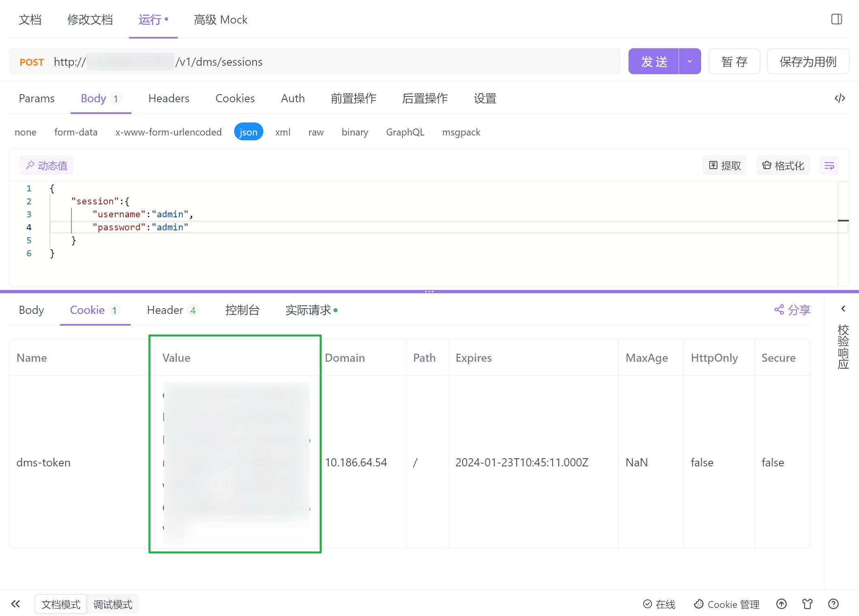Image resolution: width=859 pixels, height=616 pixels.
Task: Collapse the 校验响应 side panel arrow
Action: [843, 309]
